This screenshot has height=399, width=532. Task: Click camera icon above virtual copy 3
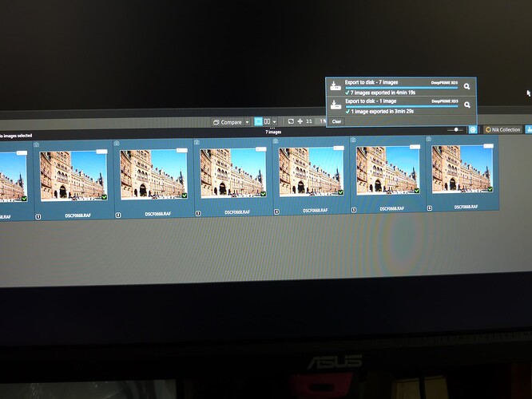tap(197, 142)
